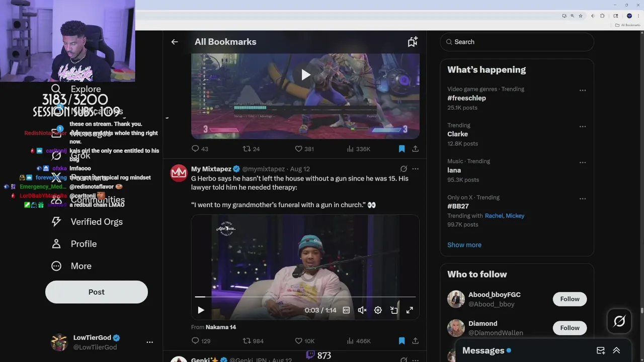Screen dimensions: 644x362
Task: Go back using the arrow beside All Bookmarks
Action: [174, 42]
